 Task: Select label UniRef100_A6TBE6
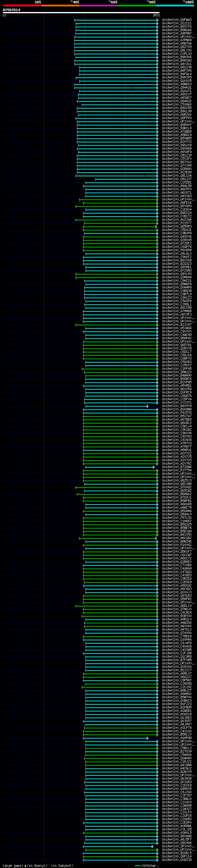[x=177, y=419]
